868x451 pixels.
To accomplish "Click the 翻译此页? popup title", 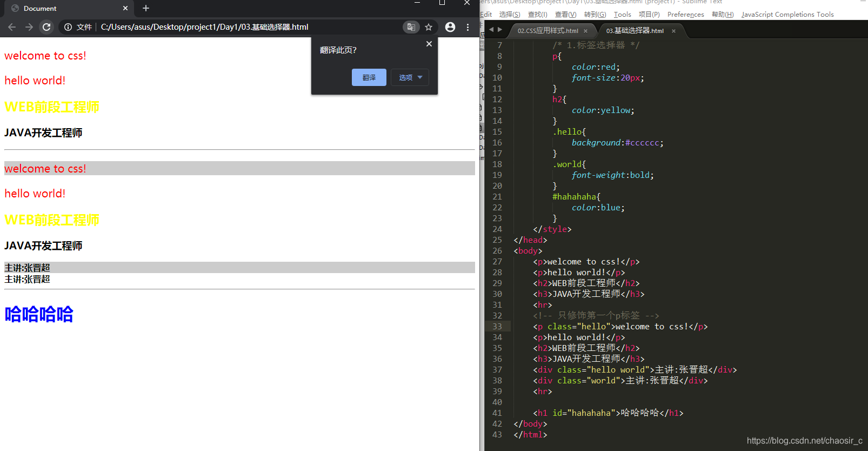I will click(338, 50).
